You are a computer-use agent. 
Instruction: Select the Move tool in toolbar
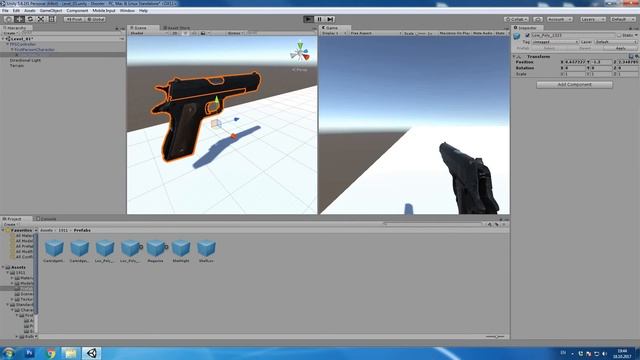pyautogui.click(x=19, y=19)
